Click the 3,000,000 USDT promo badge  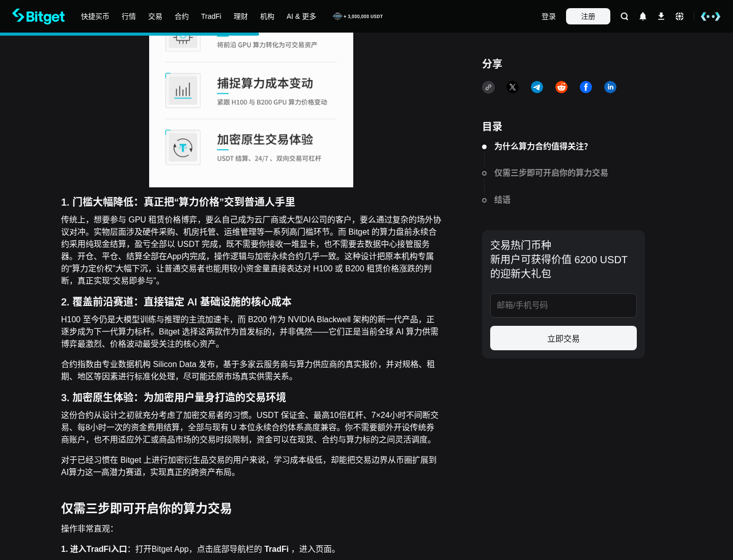(x=358, y=16)
